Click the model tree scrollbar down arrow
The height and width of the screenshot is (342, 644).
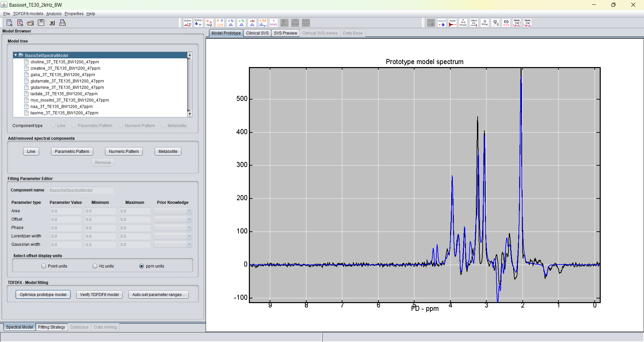[x=190, y=114]
